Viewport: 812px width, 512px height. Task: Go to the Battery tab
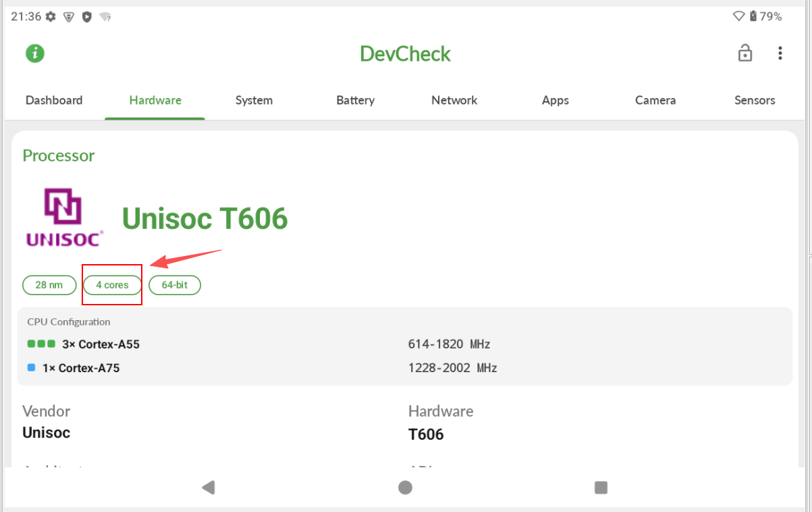click(355, 100)
